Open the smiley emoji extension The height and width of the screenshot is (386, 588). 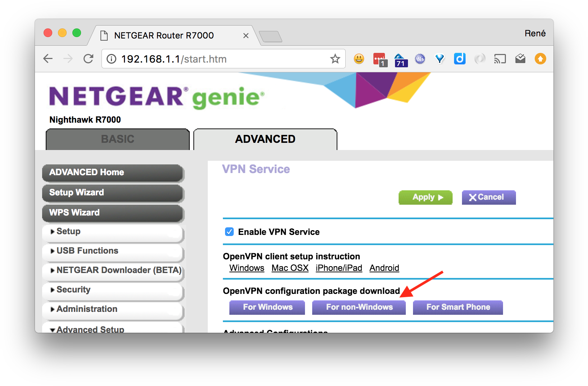coord(359,59)
